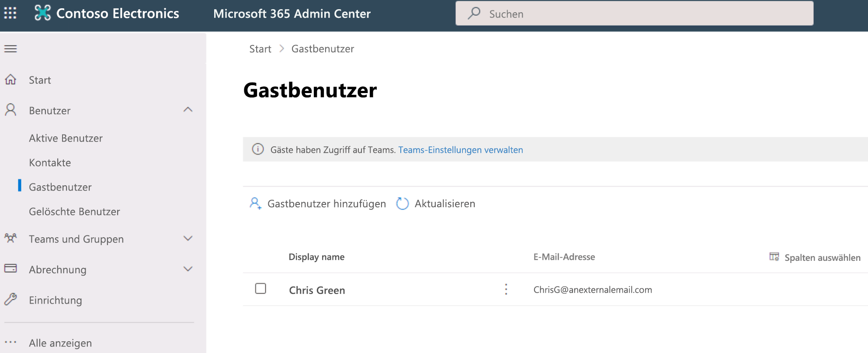Click the Abrechnung card icon
This screenshot has width=868, height=353.
10,268
